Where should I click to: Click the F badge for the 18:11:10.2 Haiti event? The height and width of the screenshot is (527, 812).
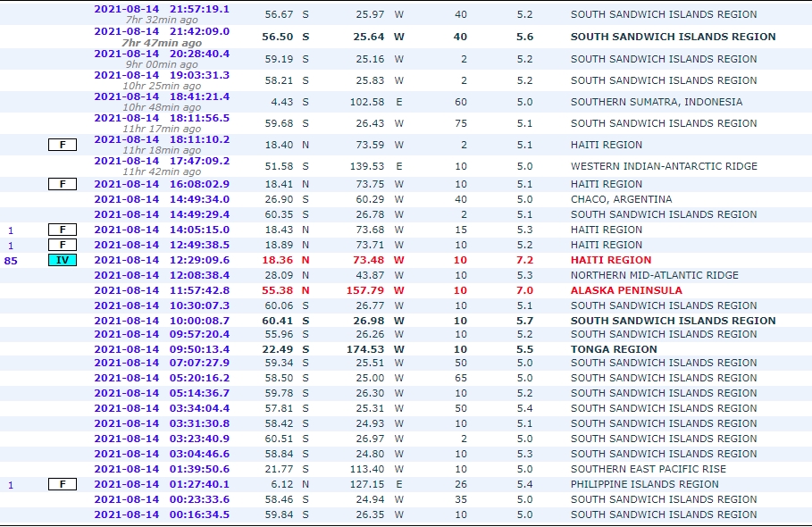click(63, 145)
